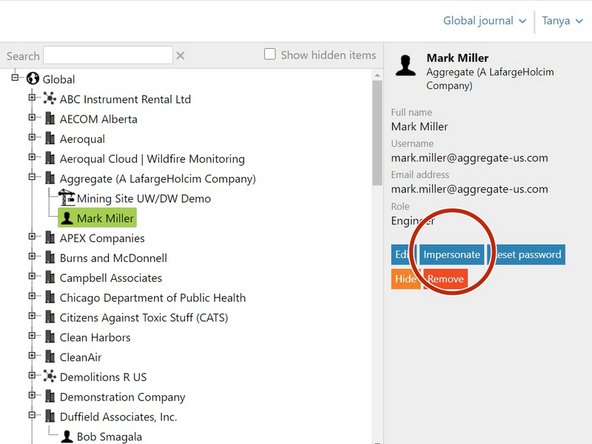Click the Campbell Associates building icon
The height and width of the screenshot is (444, 592).
(50, 277)
